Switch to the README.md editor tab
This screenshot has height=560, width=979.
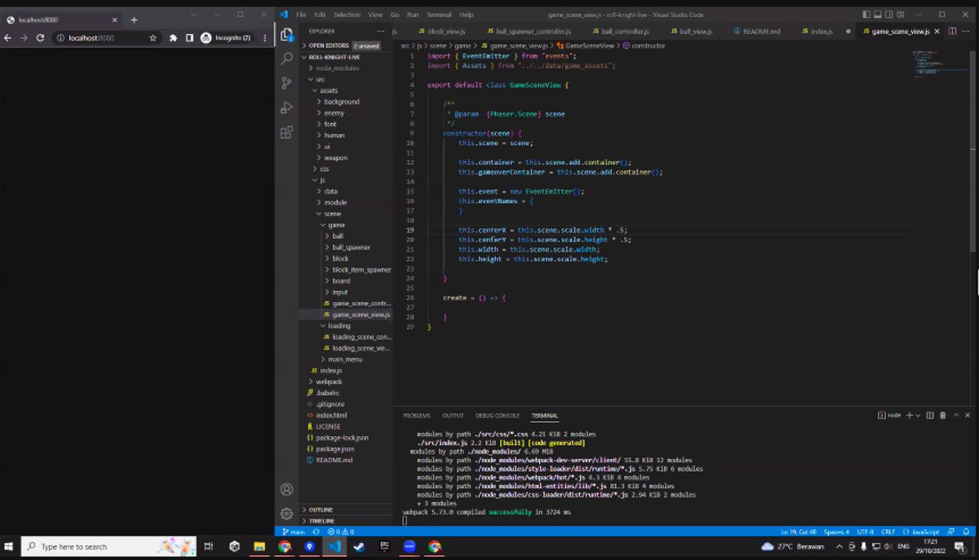coord(757,31)
